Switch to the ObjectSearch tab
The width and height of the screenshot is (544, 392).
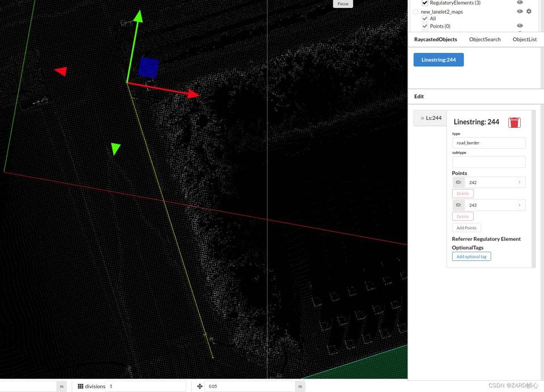coord(484,39)
